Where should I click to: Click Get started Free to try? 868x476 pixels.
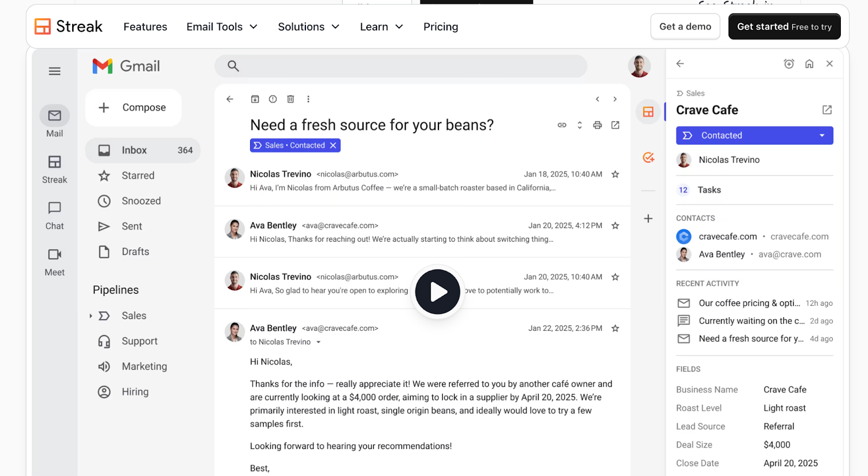[784, 27]
